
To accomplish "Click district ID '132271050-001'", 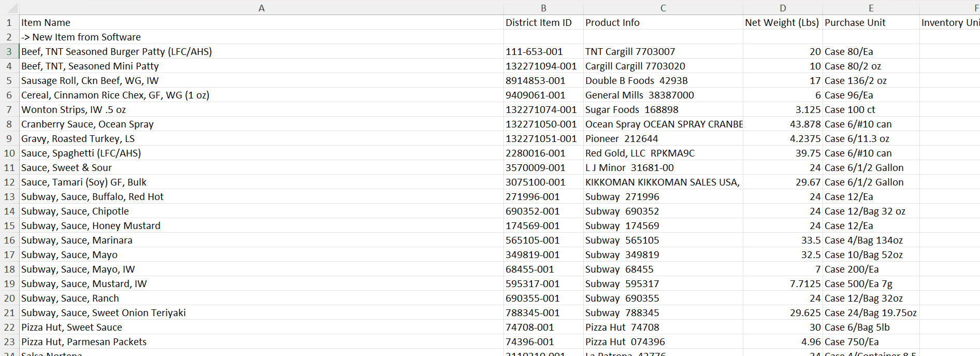I will point(543,124).
